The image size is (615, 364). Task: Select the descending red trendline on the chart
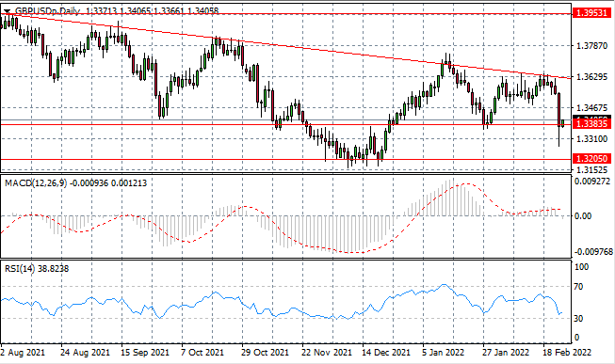pos(286,47)
